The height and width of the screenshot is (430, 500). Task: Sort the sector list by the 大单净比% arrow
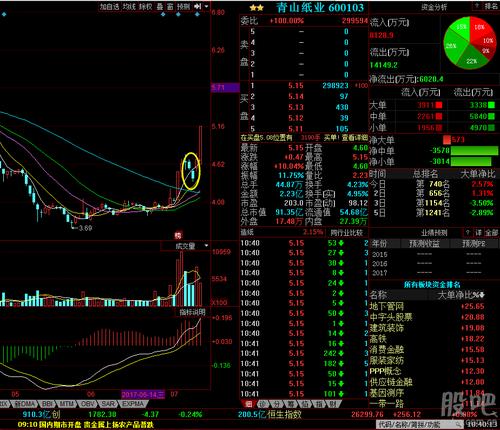coord(481,295)
